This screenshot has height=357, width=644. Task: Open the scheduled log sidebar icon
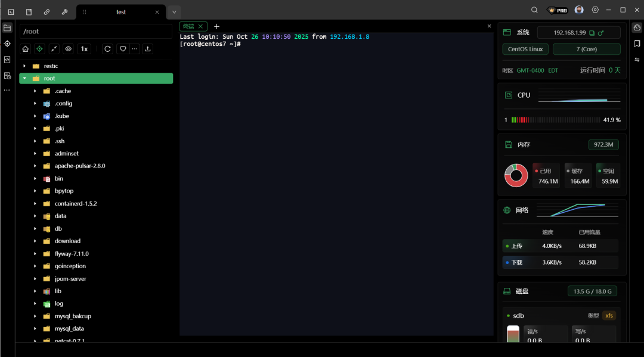[7, 76]
